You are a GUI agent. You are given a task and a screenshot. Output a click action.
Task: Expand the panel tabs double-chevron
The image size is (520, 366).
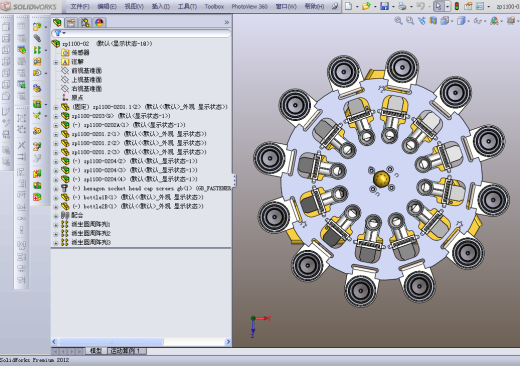point(227,22)
